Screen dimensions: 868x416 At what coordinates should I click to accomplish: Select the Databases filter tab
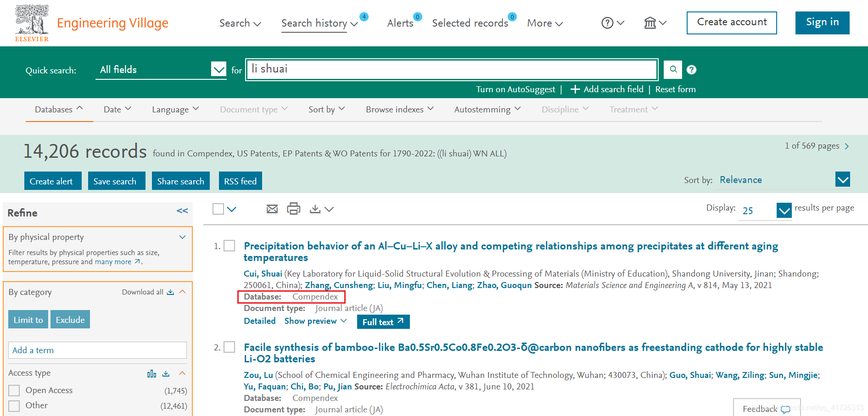click(59, 110)
